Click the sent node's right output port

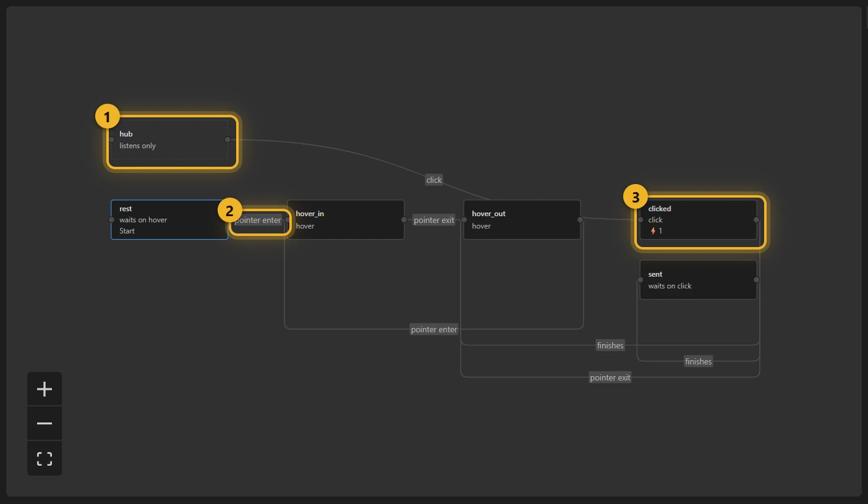[757, 280]
